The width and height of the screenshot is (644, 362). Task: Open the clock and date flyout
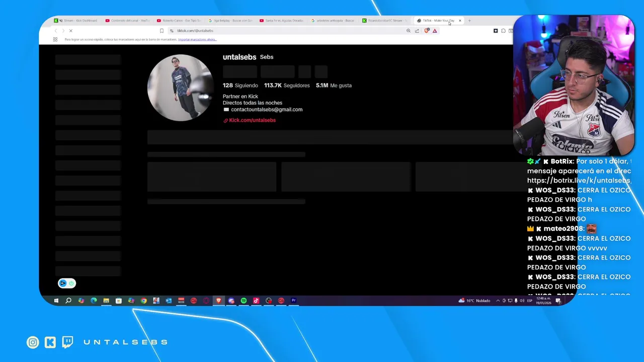(x=544, y=301)
